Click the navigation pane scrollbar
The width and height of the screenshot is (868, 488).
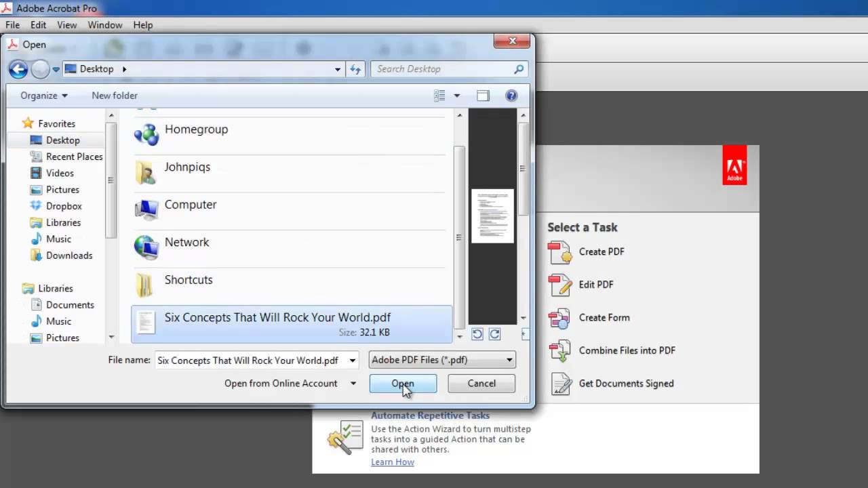point(111,180)
